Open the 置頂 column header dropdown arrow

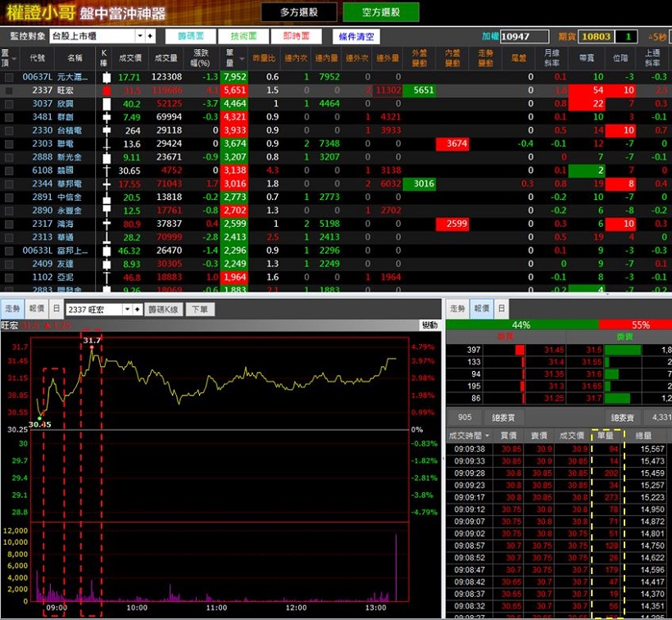14,59
